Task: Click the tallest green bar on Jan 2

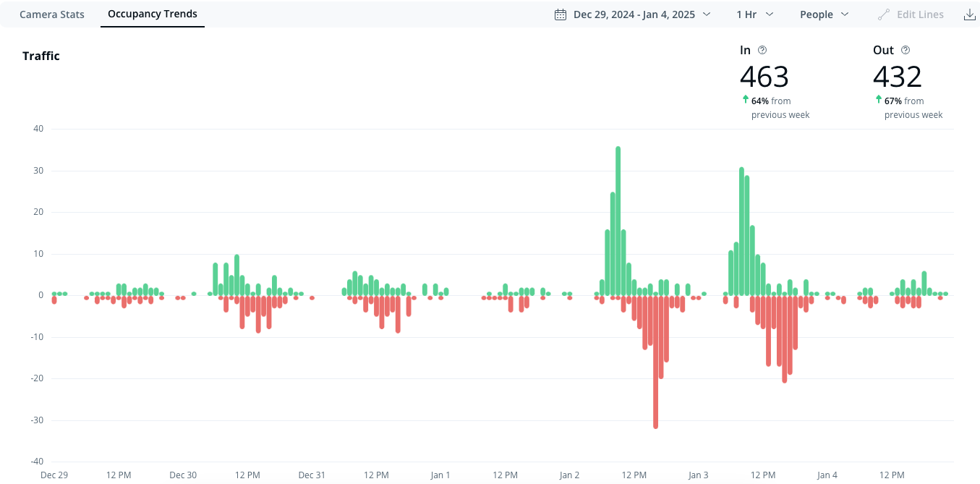Action: [x=618, y=221]
